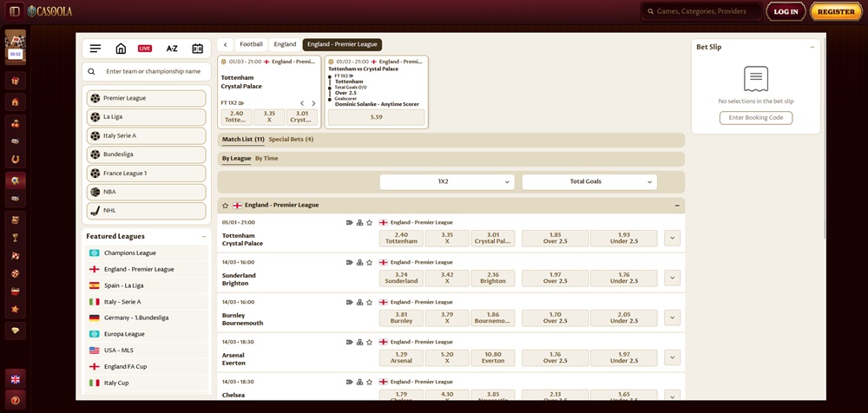This screenshot has width=868, height=413.
Task: Select the highlighted sports balls sidebar icon
Action: click(x=16, y=180)
